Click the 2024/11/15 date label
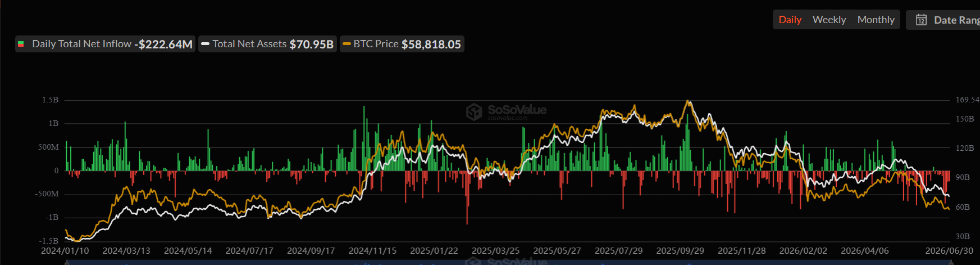 (x=372, y=250)
